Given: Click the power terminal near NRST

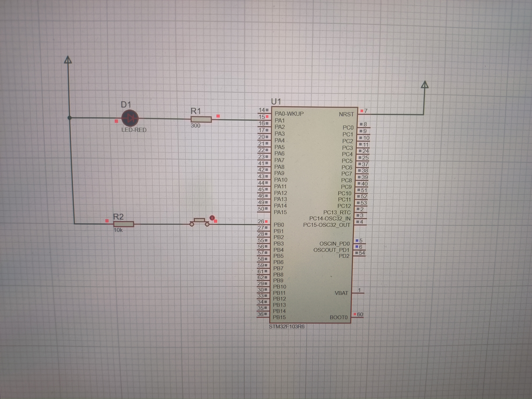Looking at the screenshot, I should coord(425,85).
